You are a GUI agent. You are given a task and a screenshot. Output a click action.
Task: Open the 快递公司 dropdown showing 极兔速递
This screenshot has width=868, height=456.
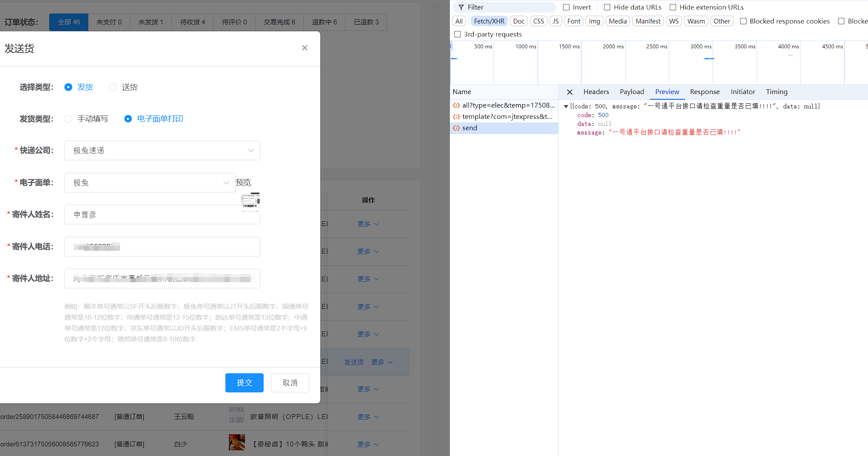[162, 151]
